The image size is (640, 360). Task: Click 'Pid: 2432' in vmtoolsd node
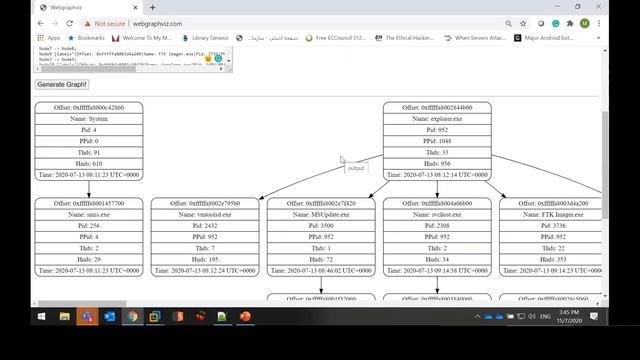pyautogui.click(x=205, y=226)
